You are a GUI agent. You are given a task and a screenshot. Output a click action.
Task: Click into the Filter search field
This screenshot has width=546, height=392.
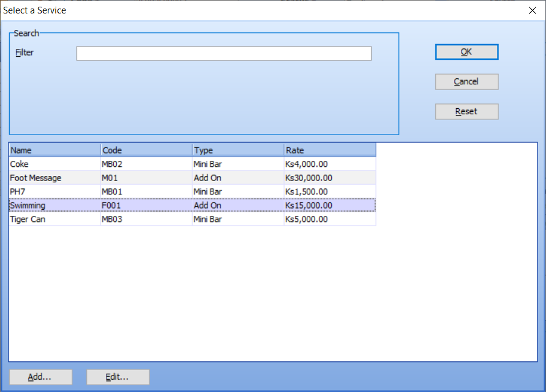[223, 54]
